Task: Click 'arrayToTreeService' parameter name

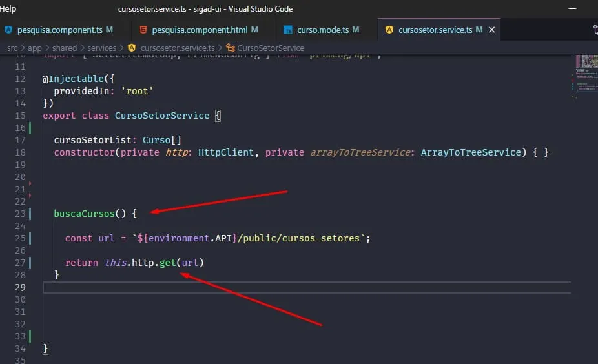Action: (x=360, y=152)
